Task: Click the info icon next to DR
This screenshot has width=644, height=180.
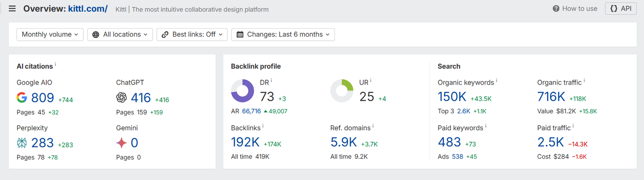Action: point(272,81)
